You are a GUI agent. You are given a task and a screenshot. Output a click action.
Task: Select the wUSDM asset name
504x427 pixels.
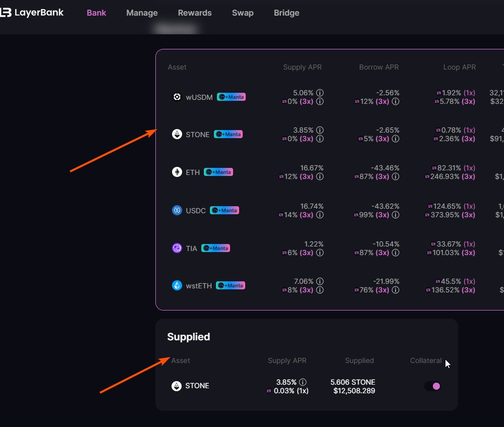coord(199,97)
